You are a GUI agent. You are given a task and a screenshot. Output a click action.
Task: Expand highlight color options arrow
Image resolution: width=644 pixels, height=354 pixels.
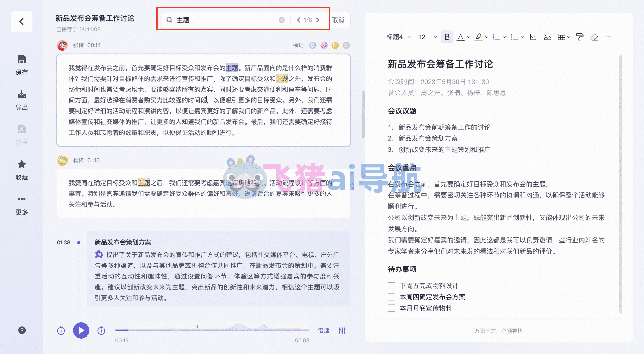486,37
